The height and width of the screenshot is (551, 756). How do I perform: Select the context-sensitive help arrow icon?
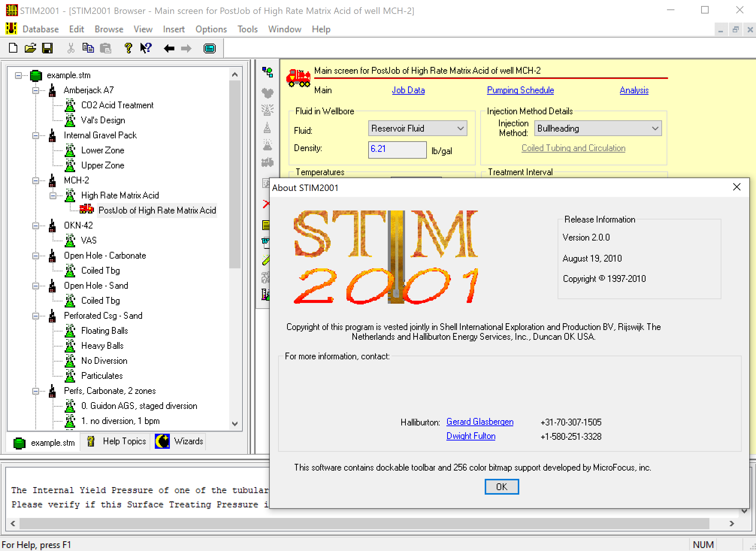(x=146, y=48)
